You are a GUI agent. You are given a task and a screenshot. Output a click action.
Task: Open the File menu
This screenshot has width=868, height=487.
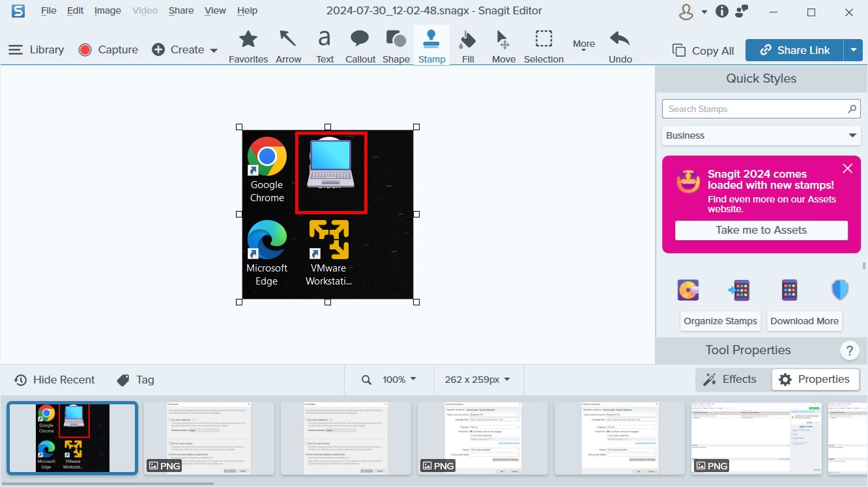pos(48,10)
